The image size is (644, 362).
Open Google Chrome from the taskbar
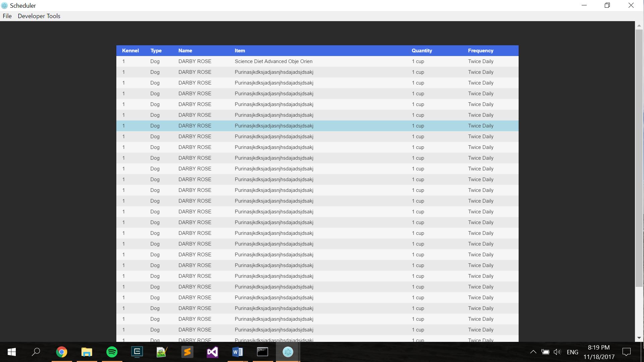[62, 352]
